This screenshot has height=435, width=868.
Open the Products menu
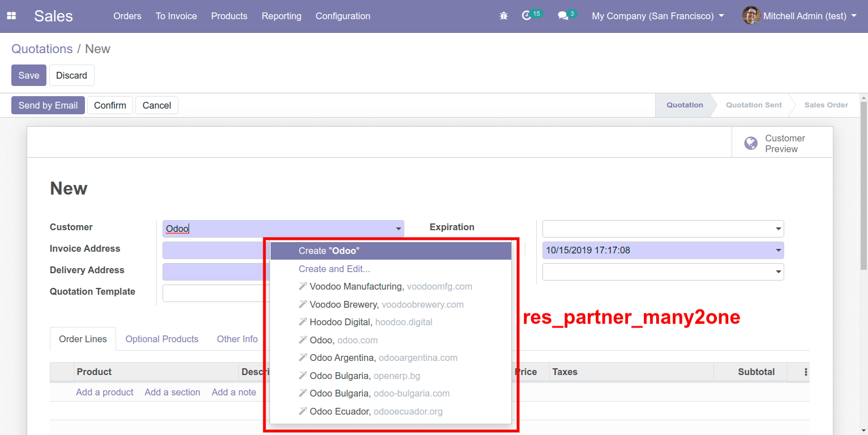(229, 16)
